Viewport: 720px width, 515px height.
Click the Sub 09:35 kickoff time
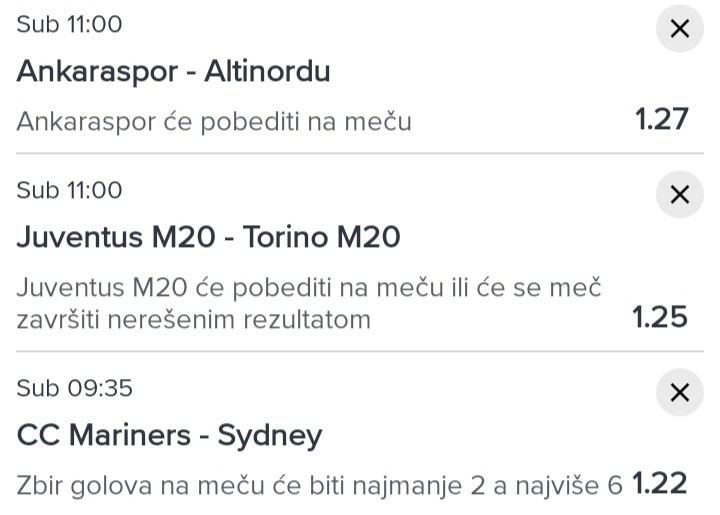74,388
